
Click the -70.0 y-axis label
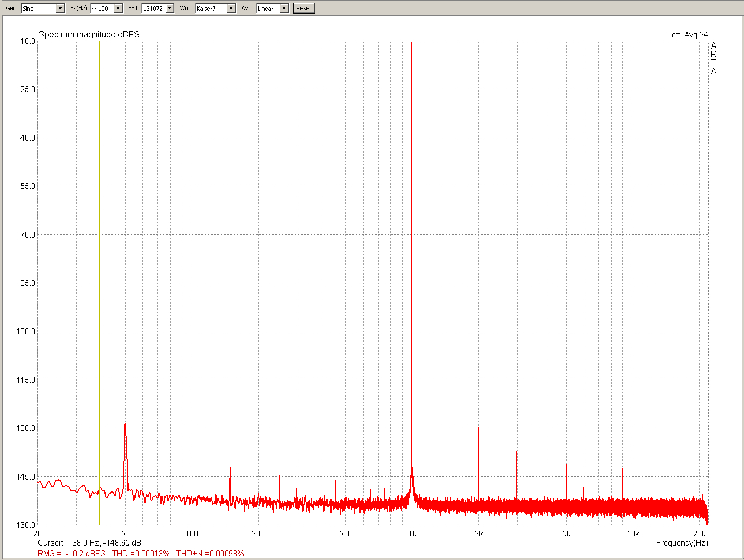click(x=26, y=235)
